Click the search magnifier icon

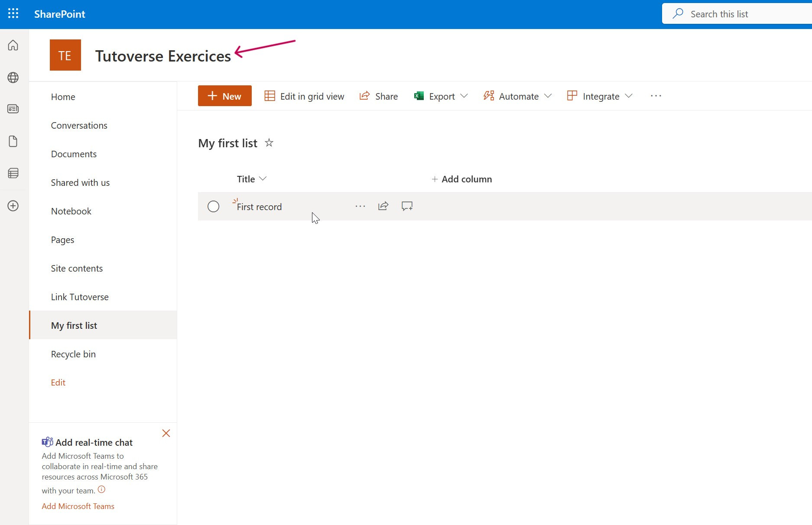click(x=678, y=14)
